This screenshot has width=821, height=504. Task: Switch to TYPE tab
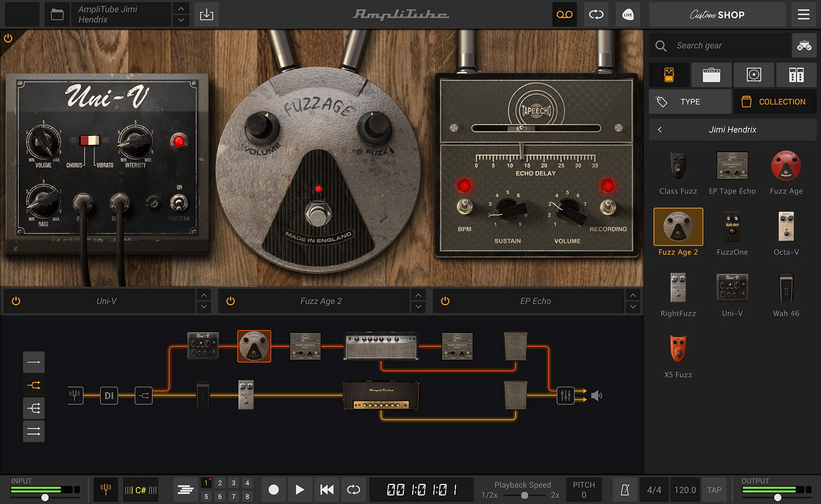tap(690, 102)
